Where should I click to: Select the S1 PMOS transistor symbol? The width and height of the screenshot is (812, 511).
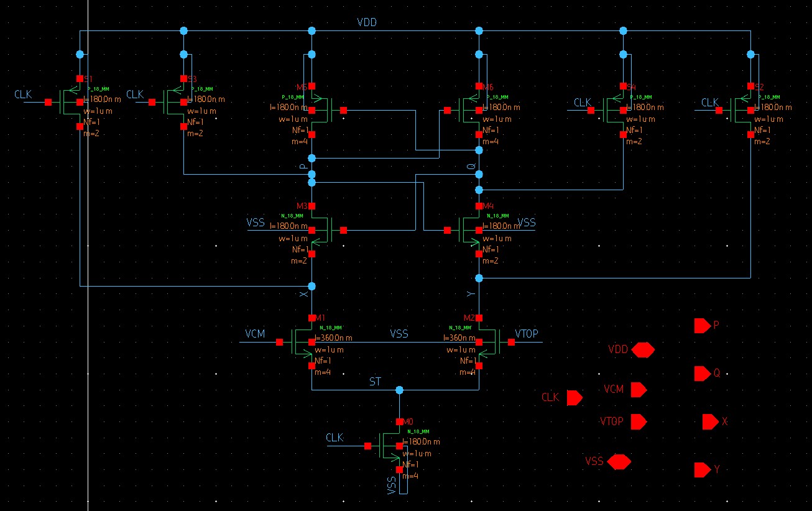[67, 103]
